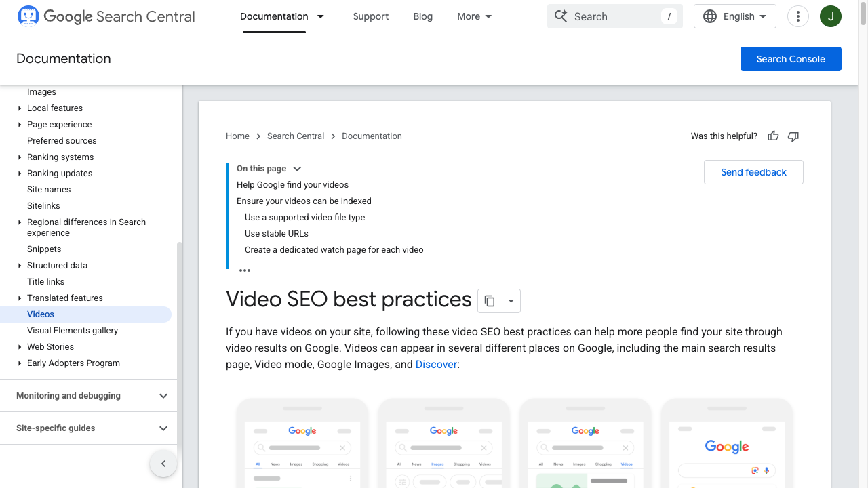
Task: Click the Search Console button
Action: point(791,59)
